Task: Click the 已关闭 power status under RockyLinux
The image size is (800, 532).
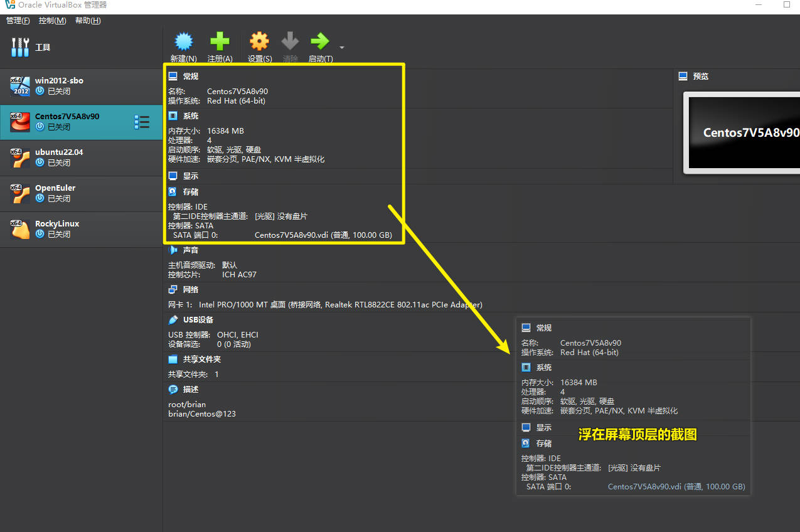Action: click(53, 235)
